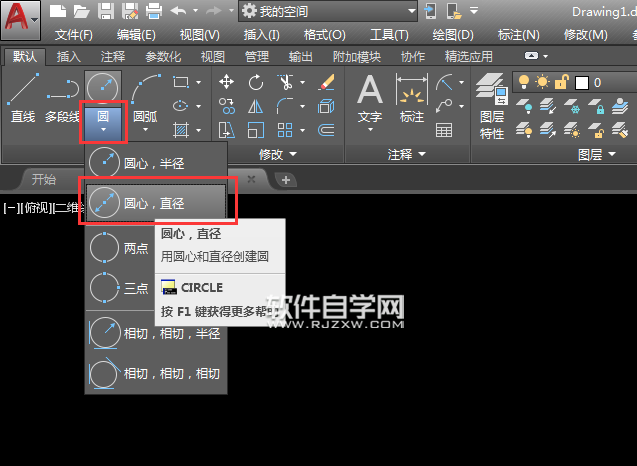Switch to the Insert ribbon tab
Screen dimensions: 637x466
[69, 56]
